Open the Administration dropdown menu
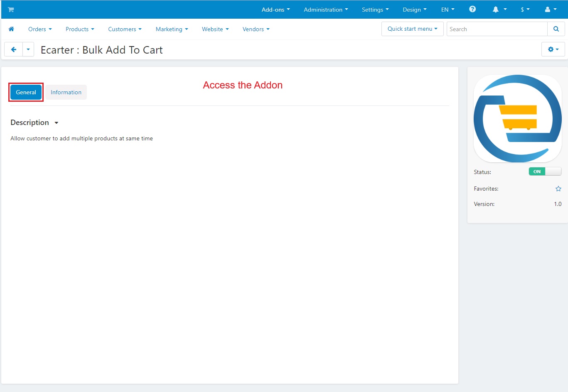This screenshot has width=568, height=392. click(x=326, y=10)
